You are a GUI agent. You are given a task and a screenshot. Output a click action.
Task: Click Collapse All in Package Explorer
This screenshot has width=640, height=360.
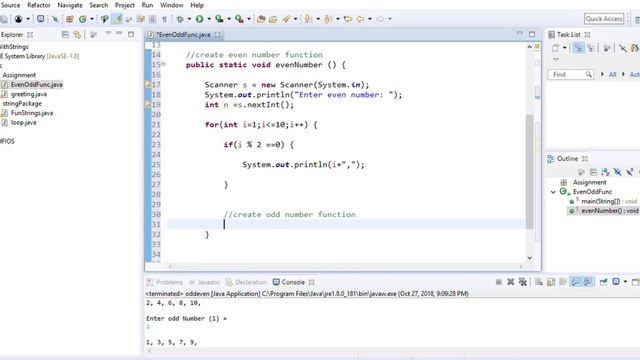[x=65, y=35]
